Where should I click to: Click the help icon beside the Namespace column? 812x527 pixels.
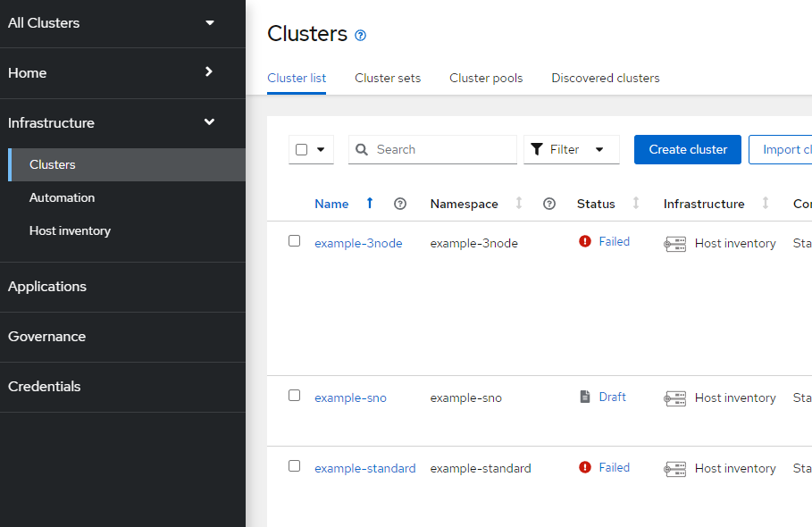coord(548,204)
